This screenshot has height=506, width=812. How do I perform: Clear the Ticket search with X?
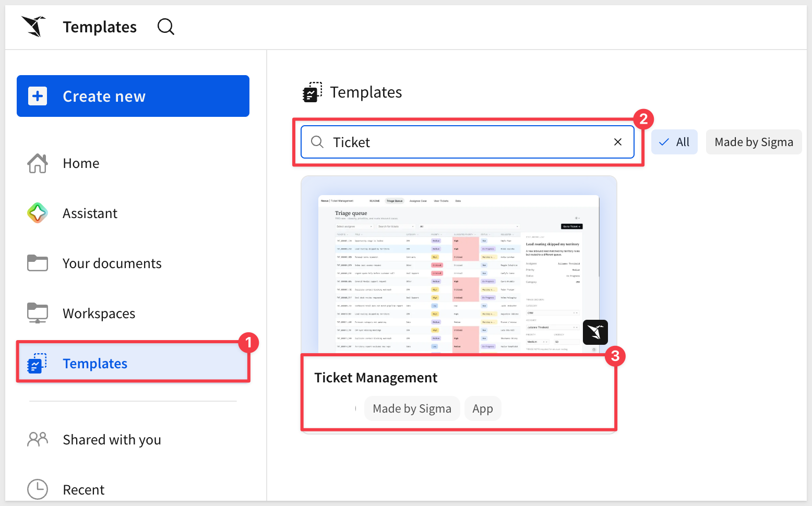(x=618, y=142)
